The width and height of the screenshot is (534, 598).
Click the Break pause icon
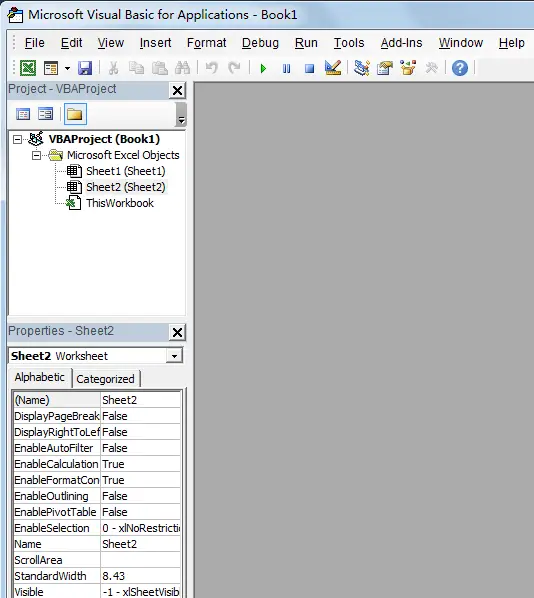tap(286, 69)
